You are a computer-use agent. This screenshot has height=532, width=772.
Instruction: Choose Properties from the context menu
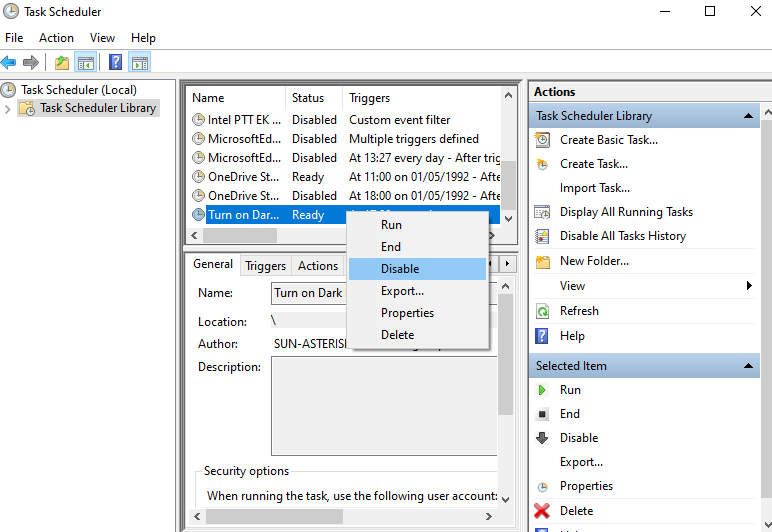coord(418,313)
